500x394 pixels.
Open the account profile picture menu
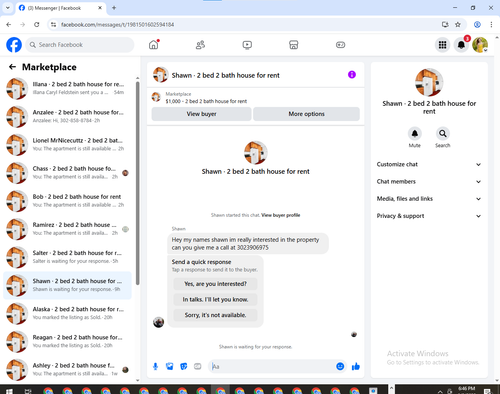pos(480,45)
